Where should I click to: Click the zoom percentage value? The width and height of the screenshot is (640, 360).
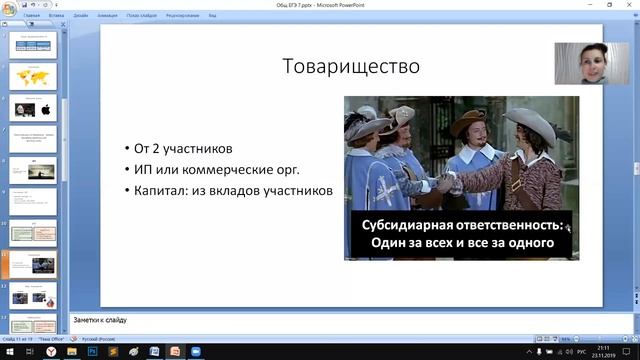coord(566,339)
